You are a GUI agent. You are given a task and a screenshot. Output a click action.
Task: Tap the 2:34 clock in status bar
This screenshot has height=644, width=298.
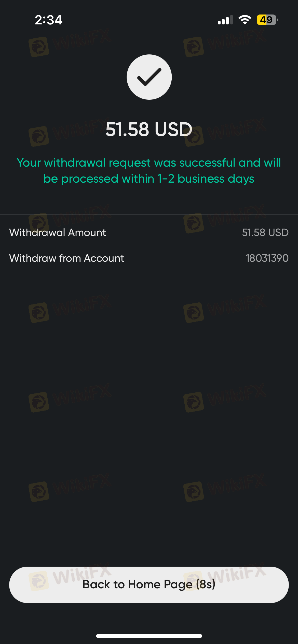48,20
